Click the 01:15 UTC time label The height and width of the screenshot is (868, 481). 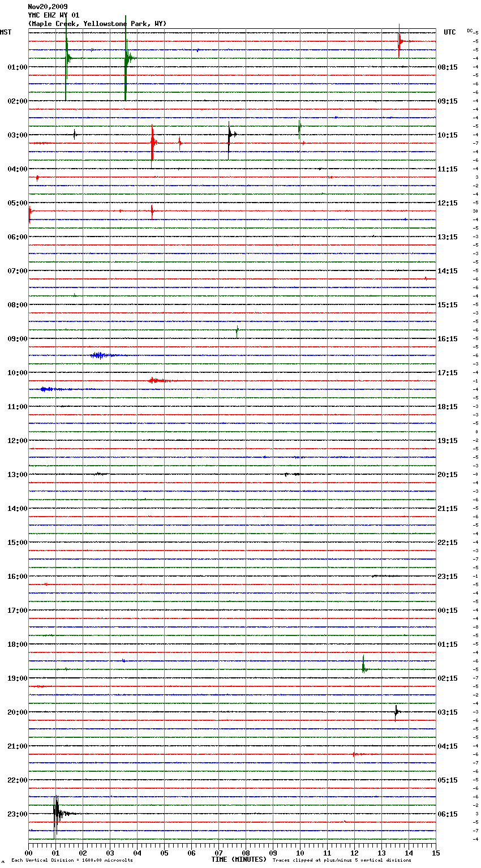pos(448,644)
